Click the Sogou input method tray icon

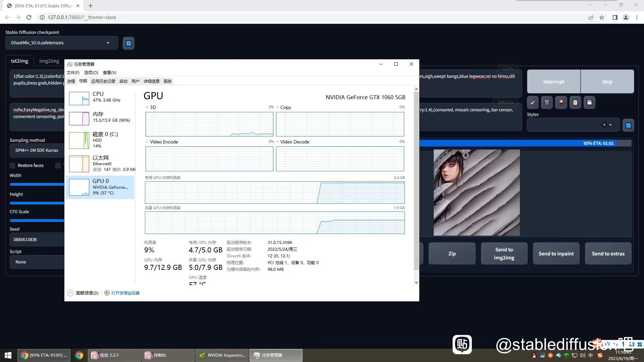[600, 355]
